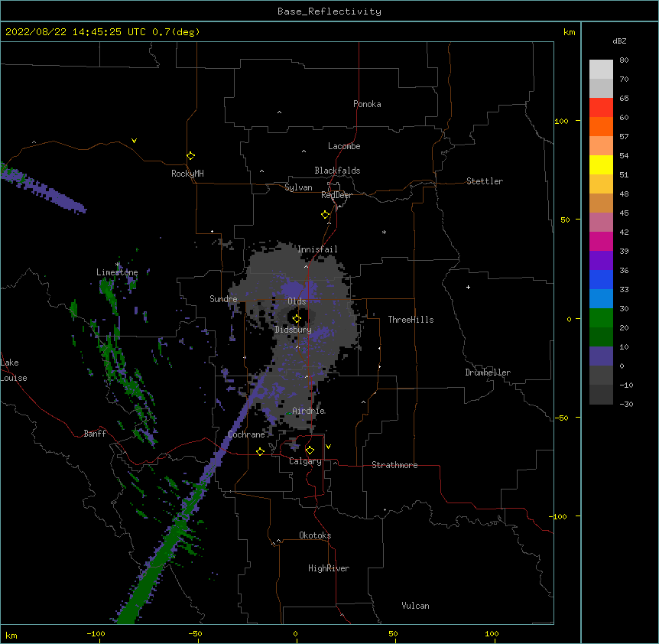
Task: Click the yellow V marker northwest of RockyMH
Action: pyautogui.click(x=134, y=141)
